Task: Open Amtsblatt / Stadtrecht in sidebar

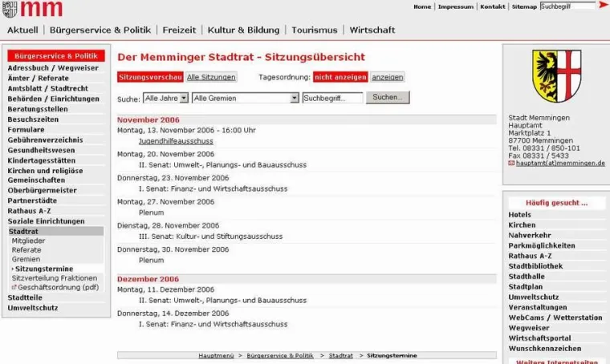Action: pyautogui.click(x=48, y=88)
